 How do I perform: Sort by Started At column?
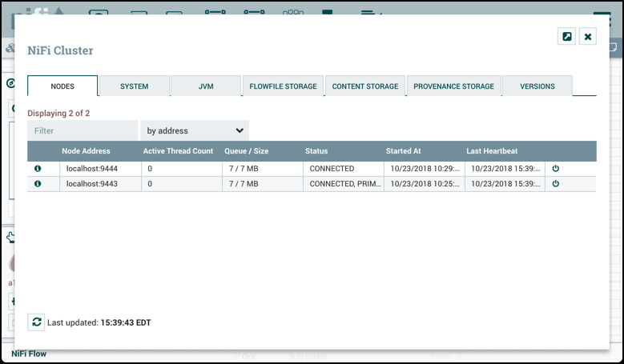(403, 151)
